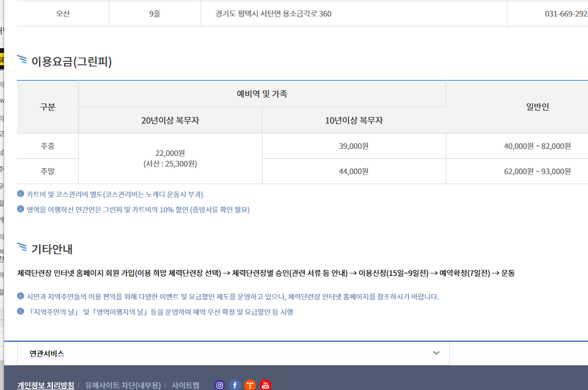Click the 주중 row label in the fee table
Screen dimensions: 588x390
tap(48, 146)
